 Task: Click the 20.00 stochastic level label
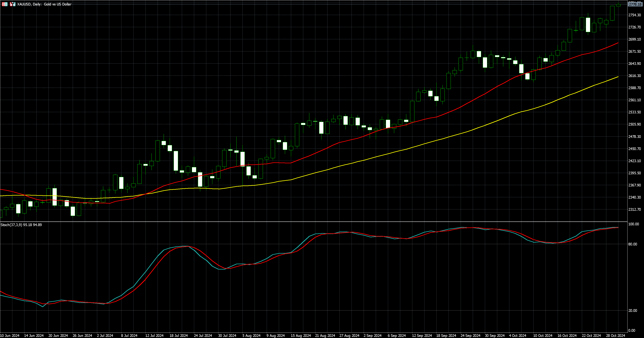[x=632, y=310]
